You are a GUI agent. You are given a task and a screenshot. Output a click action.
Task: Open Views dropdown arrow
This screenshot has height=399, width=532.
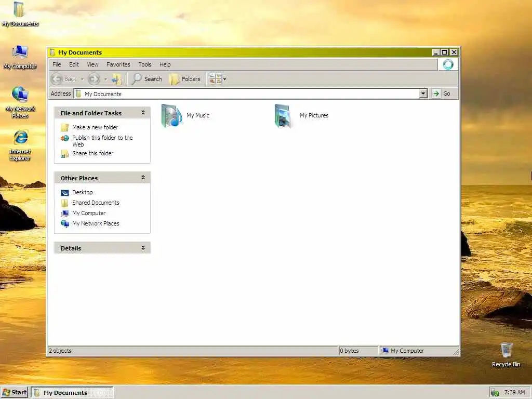pos(224,79)
